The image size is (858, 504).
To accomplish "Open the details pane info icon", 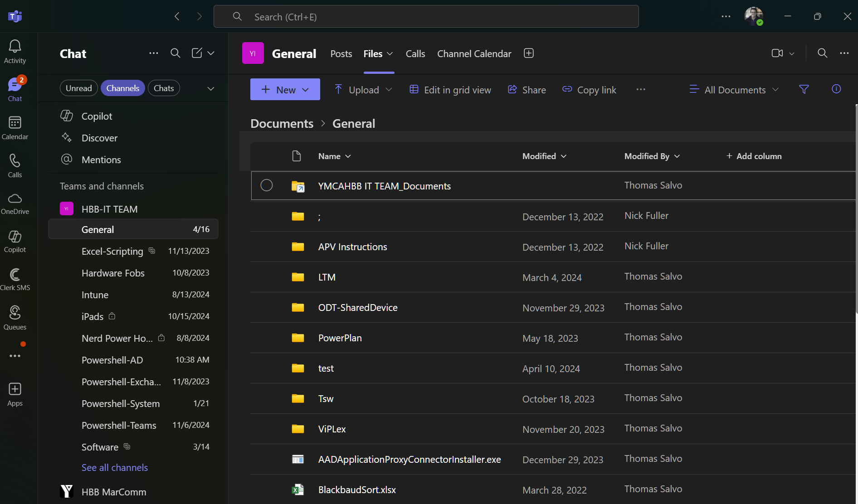I will 836,89.
